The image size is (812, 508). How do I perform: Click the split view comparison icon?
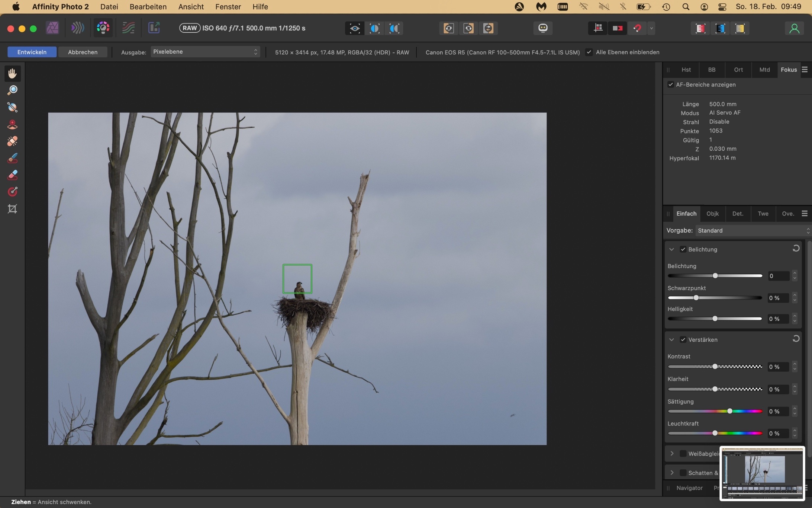coord(374,28)
